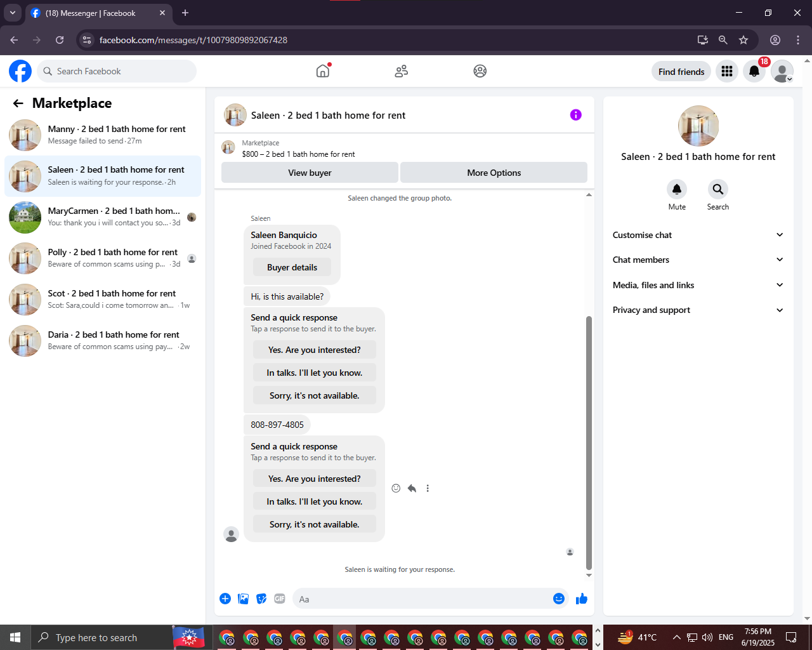Image resolution: width=812 pixels, height=650 pixels.
Task: Mute the conversation with bell icon
Action: tap(677, 189)
